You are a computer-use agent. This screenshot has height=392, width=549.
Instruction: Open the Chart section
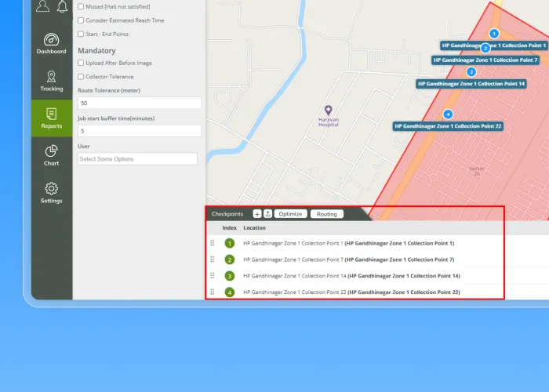51,155
